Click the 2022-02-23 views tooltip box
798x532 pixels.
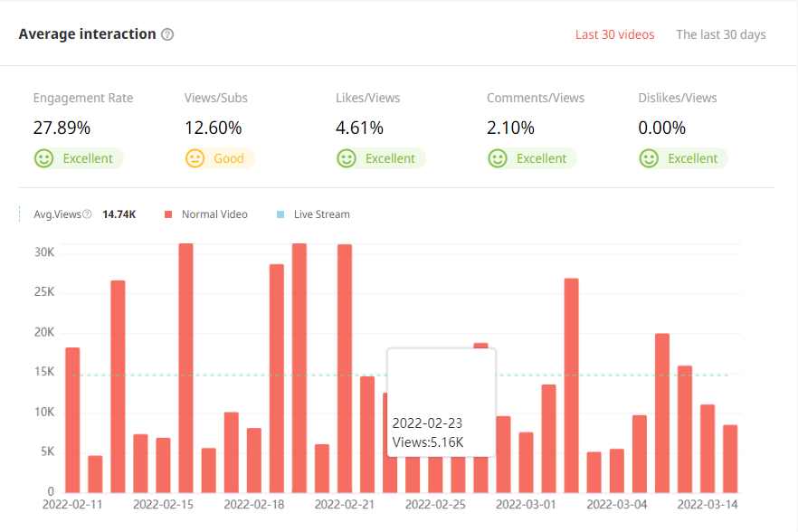pyautogui.click(x=442, y=403)
